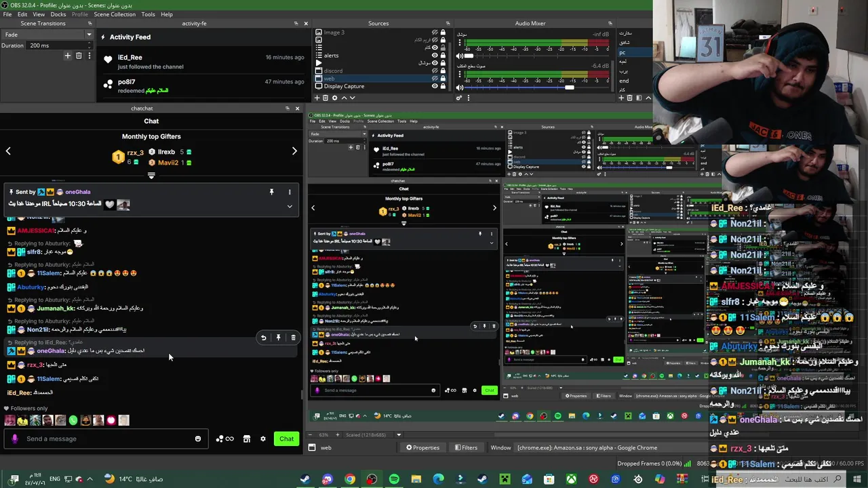Move selected source down in Sources list
This screenshot has height=488, width=868.
352,98
